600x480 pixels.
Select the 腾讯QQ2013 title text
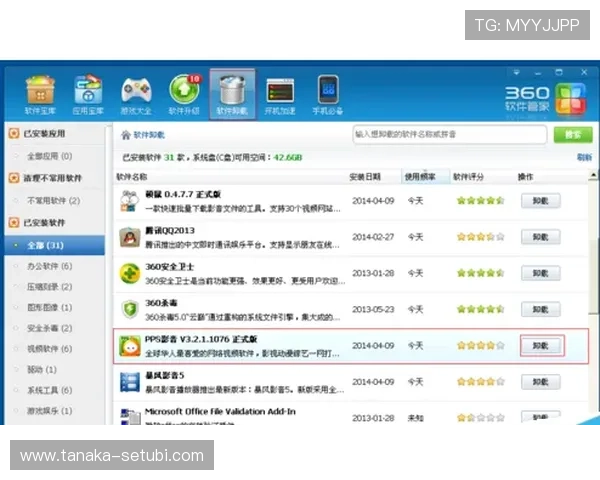170,230
